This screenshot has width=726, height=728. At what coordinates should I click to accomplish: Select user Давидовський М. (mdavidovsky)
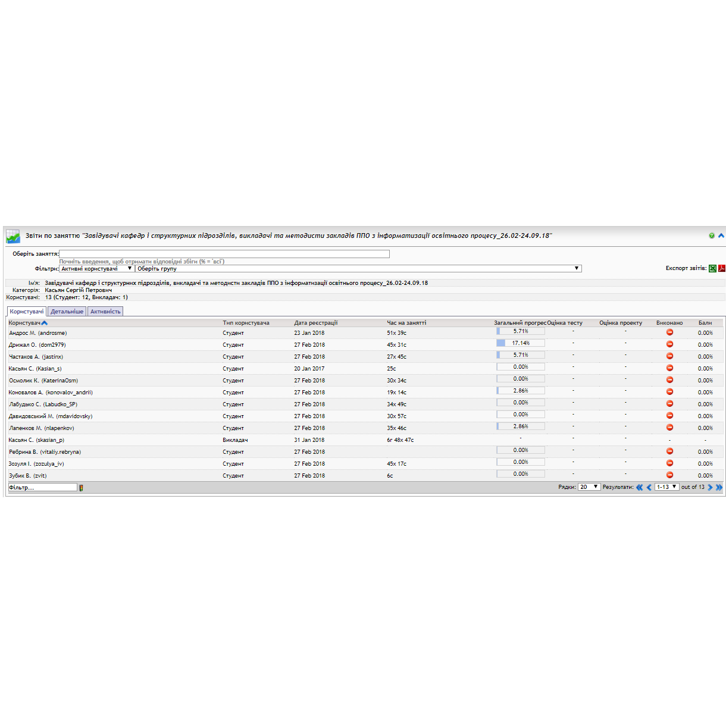click(x=51, y=416)
